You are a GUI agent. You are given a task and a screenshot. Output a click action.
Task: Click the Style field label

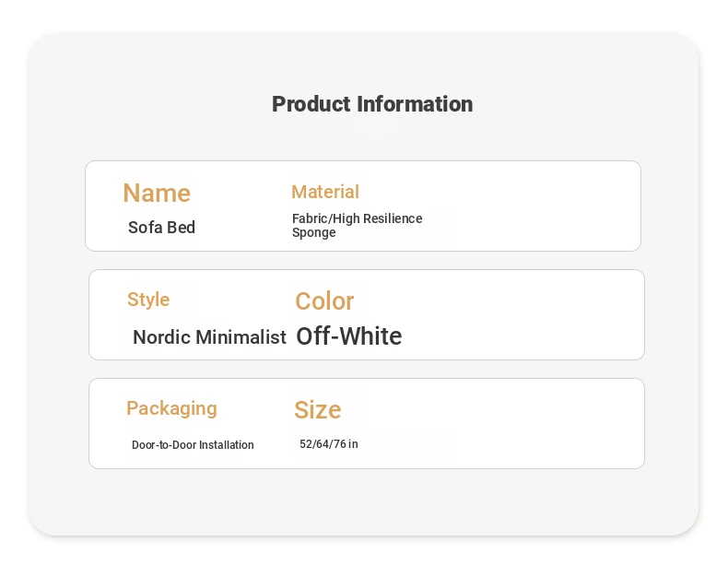(148, 300)
